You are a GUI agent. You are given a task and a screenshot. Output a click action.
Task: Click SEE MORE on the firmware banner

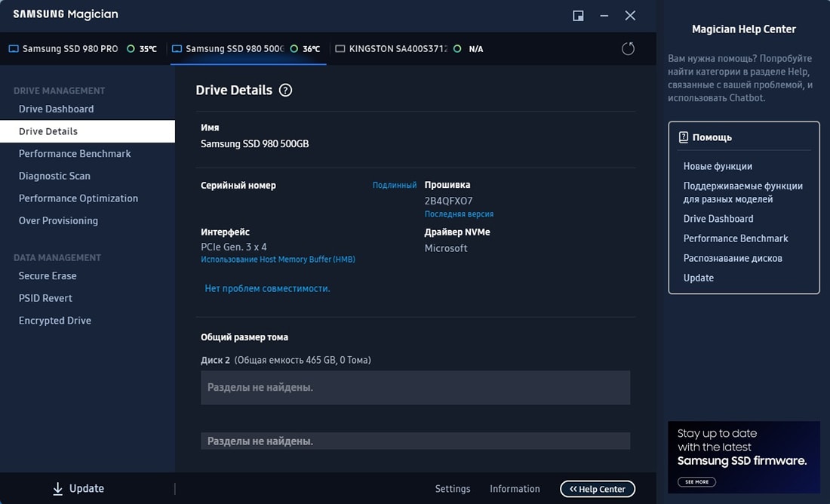pos(696,482)
